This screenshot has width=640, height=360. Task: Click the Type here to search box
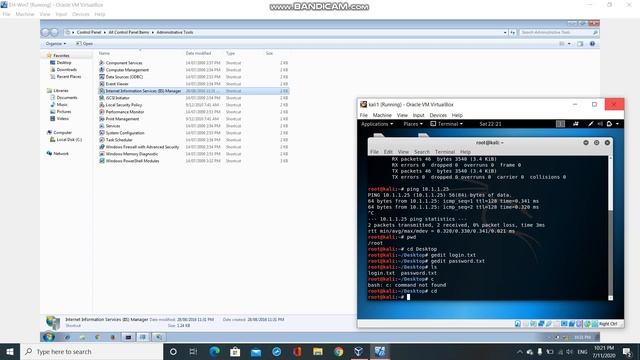pos(91,351)
